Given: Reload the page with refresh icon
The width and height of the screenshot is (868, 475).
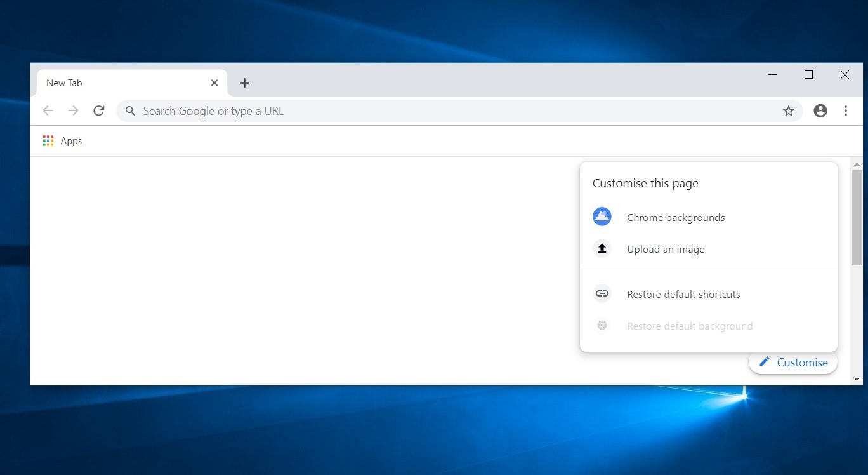Looking at the screenshot, I should click(x=99, y=111).
